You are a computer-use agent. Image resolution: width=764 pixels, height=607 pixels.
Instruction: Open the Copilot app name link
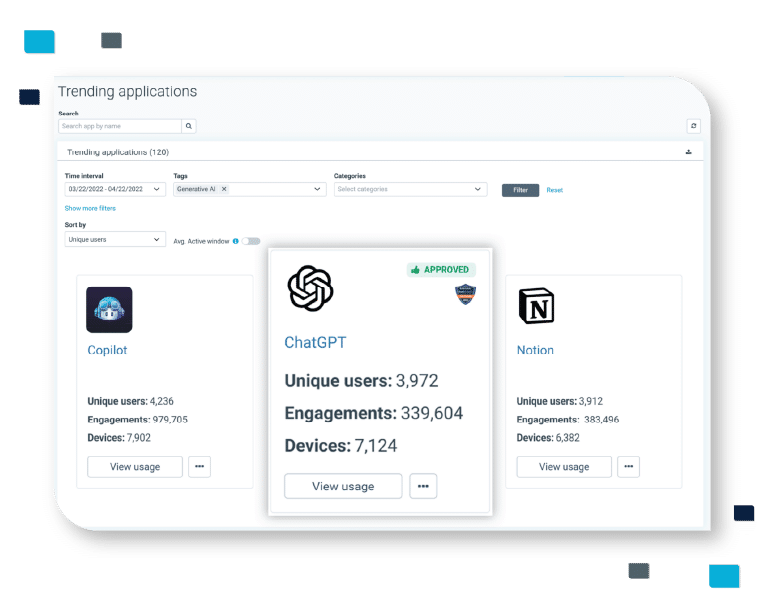coord(107,350)
